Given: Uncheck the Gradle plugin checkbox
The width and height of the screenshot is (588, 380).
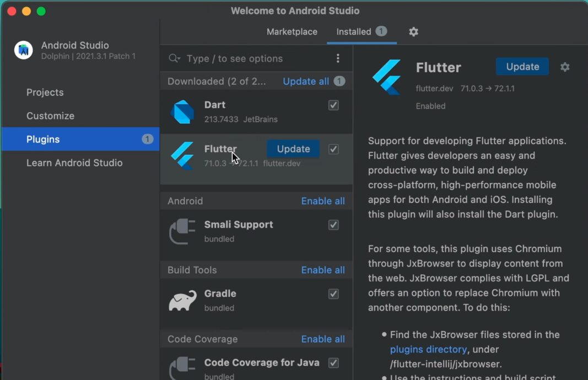Looking at the screenshot, I should (333, 294).
